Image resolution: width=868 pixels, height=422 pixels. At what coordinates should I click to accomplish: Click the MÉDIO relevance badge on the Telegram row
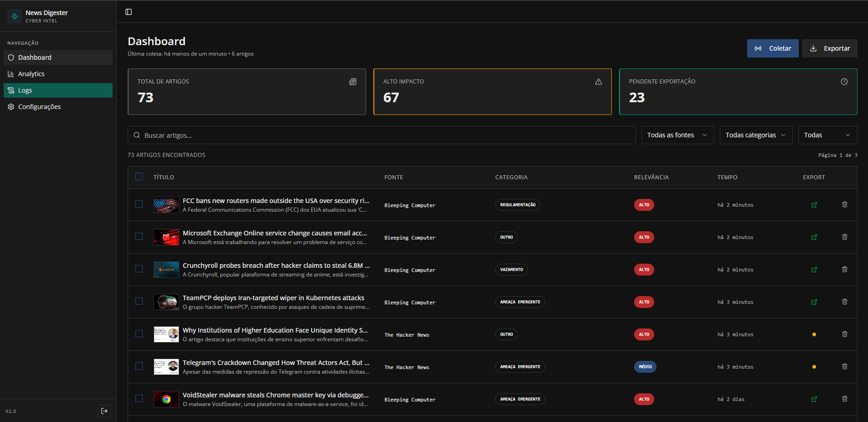tap(645, 366)
